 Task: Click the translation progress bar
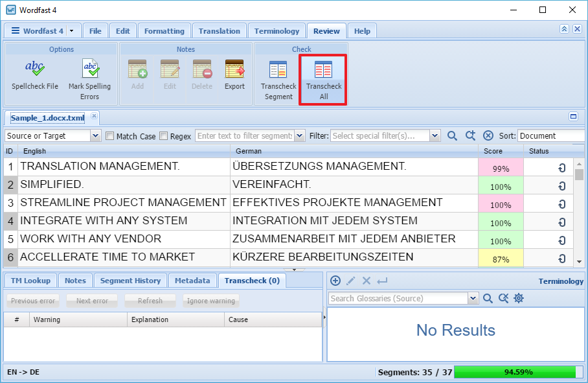(518, 372)
